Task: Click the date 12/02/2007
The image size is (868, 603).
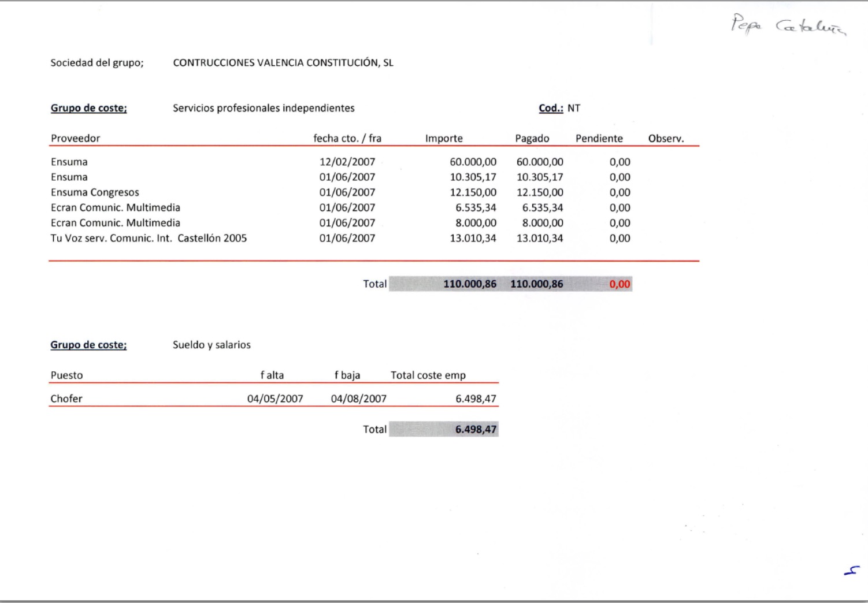Action: point(347,162)
